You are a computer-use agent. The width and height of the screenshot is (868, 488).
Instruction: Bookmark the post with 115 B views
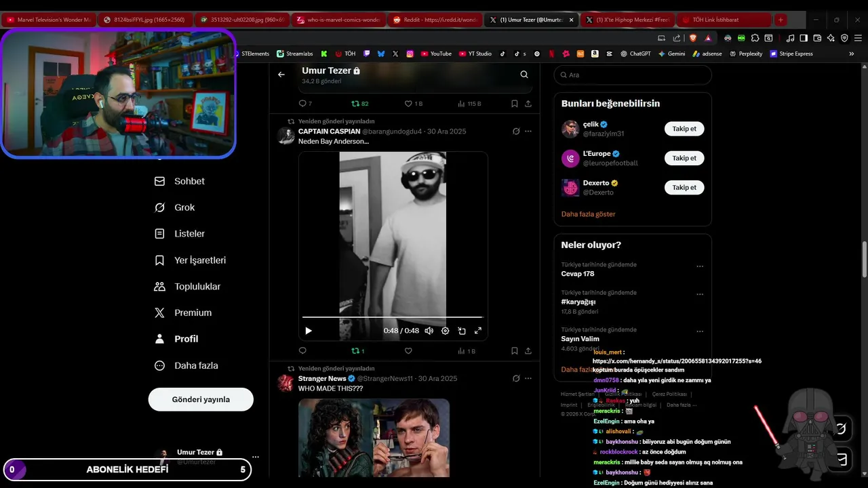coord(515,104)
